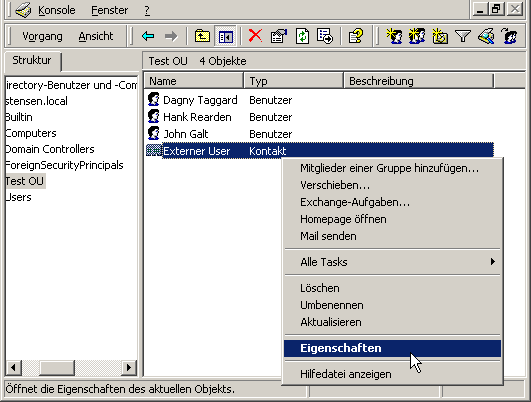
Task: Create a new group with toolbar icon
Action: tap(417, 36)
